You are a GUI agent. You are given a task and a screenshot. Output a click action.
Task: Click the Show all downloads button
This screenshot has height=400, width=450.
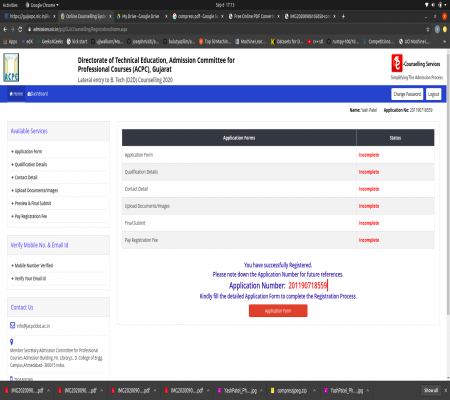431,390
